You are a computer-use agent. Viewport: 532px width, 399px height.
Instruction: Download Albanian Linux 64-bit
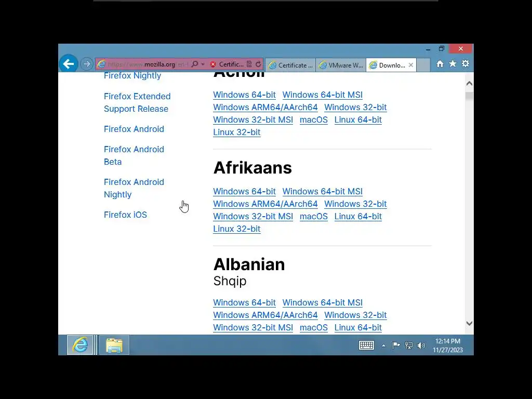click(358, 328)
